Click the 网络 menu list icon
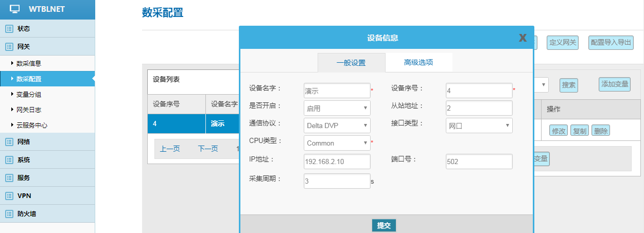Screen dimensions: 644x233 tap(9, 141)
